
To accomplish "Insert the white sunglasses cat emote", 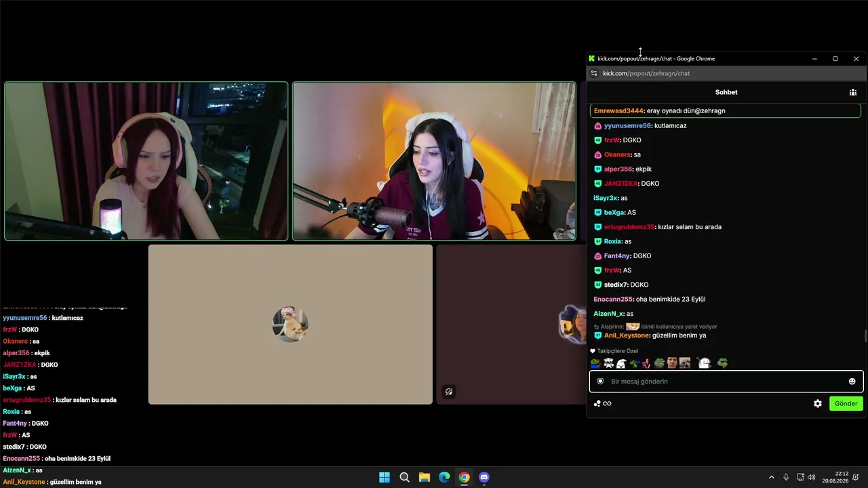I will 608,363.
